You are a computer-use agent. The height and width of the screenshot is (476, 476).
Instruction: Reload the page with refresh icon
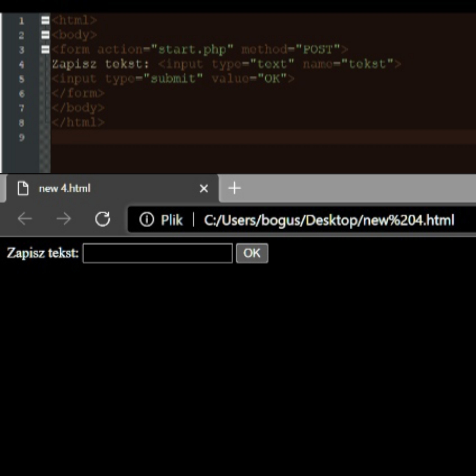point(103,219)
